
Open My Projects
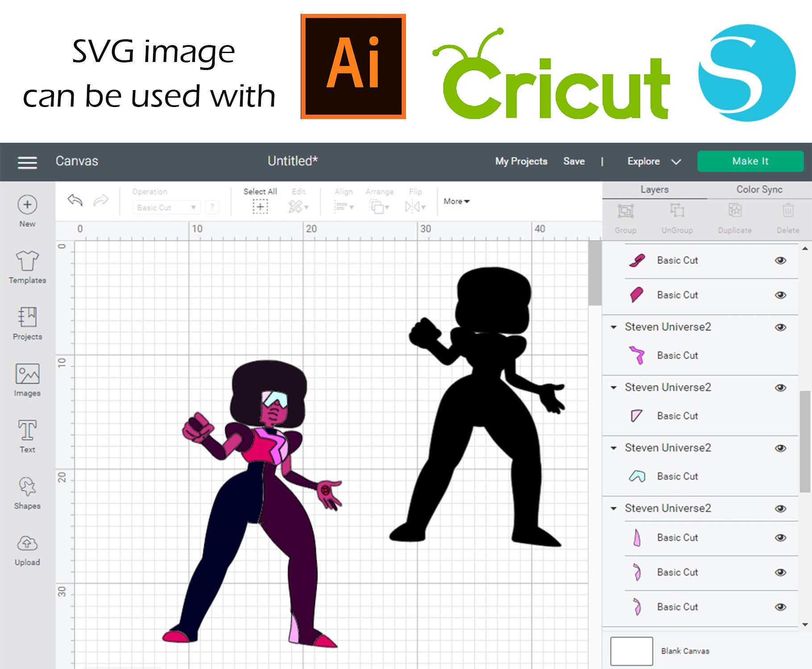coord(521,161)
